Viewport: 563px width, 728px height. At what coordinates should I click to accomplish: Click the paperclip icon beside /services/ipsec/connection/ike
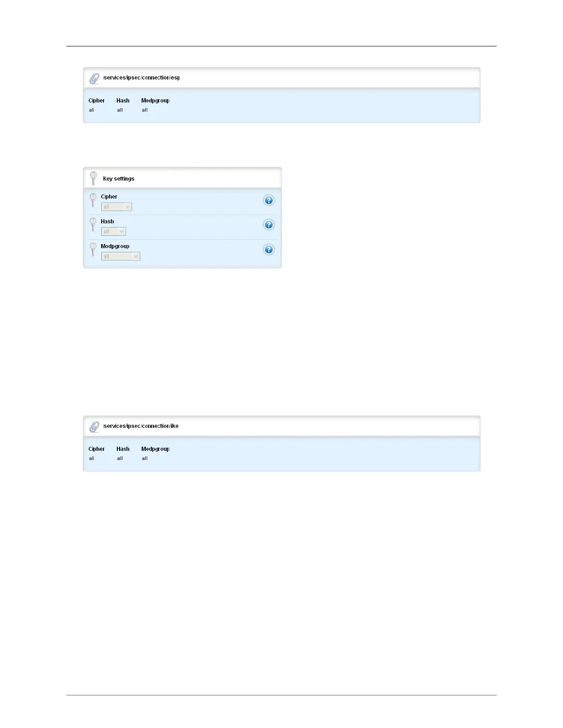94,427
